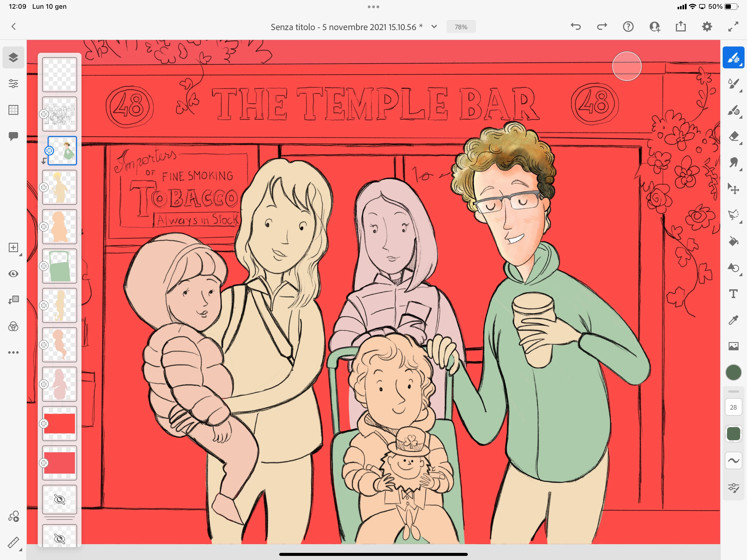The height and width of the screenshot is (560, 747).
Task: Toggle the Layers panel icon
Action: 13,57
